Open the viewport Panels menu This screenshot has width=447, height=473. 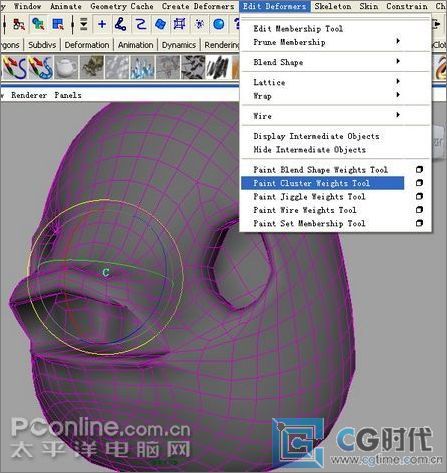[68, 95]
